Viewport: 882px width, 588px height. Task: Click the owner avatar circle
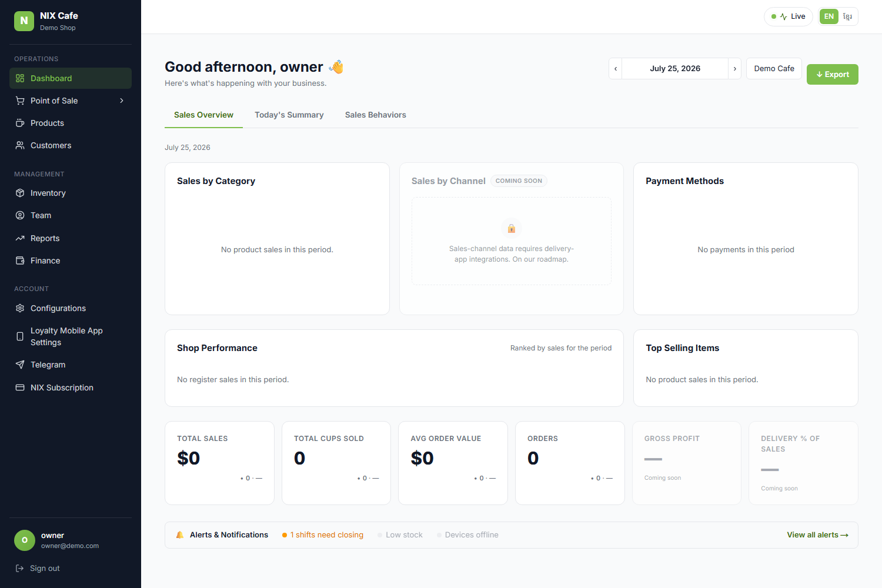(25, 540)
